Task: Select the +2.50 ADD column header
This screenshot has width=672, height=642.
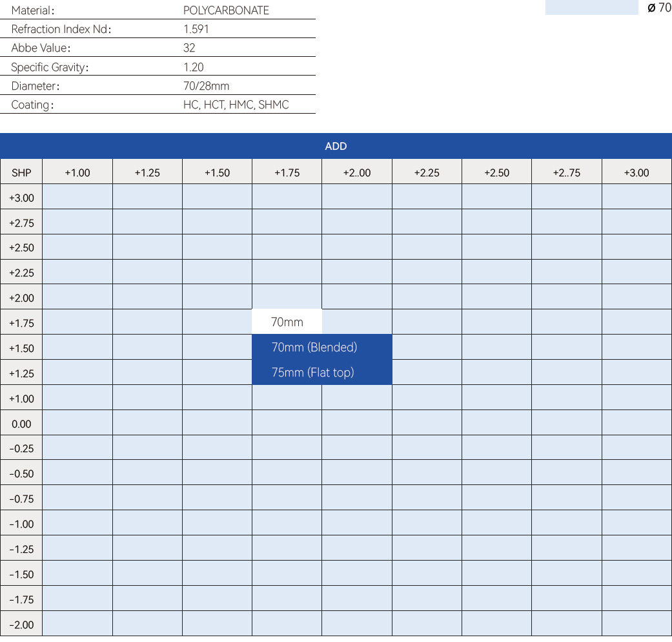Action: pos(496,172)
